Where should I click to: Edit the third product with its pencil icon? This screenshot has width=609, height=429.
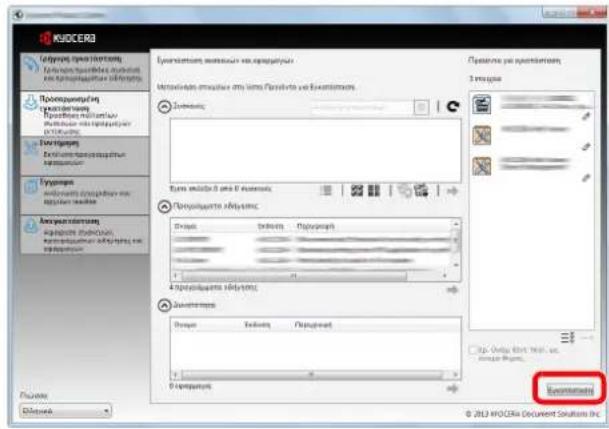(x=586, y=178)
